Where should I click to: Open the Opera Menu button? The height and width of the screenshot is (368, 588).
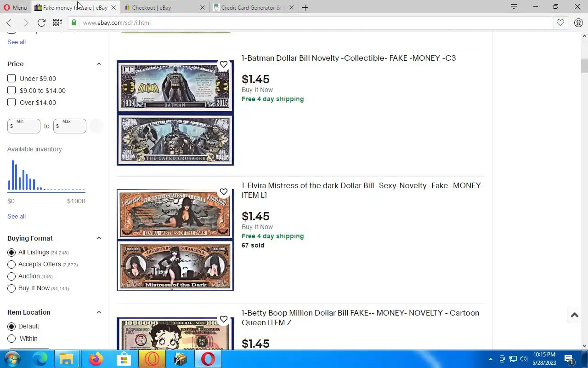(15, 7)
